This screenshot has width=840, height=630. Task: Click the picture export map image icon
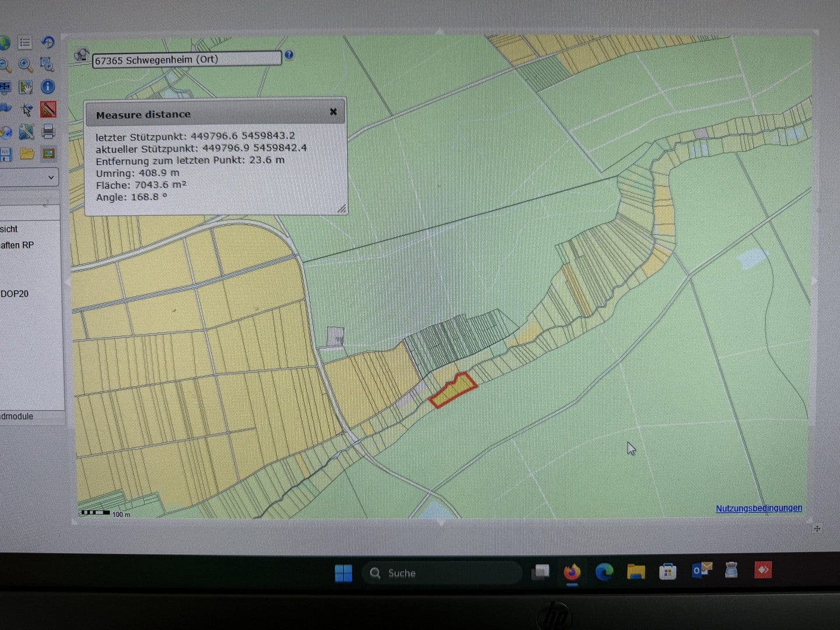(x=49, y=154)
